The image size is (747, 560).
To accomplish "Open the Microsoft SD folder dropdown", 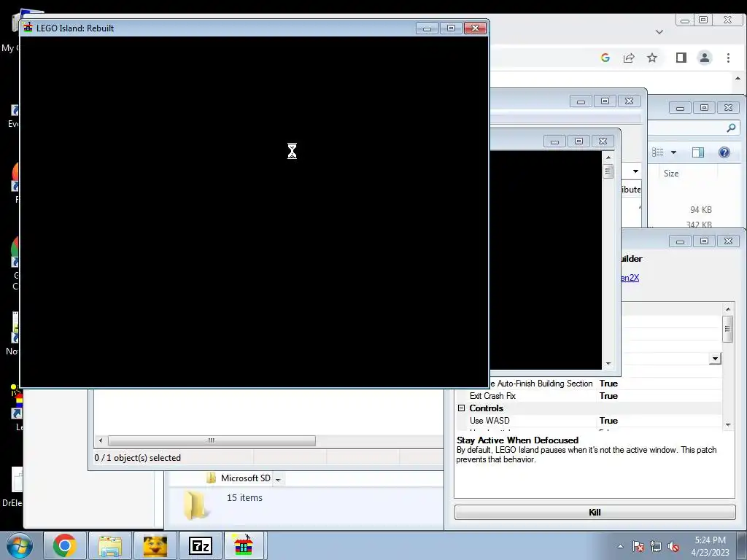I will (278, 479).
